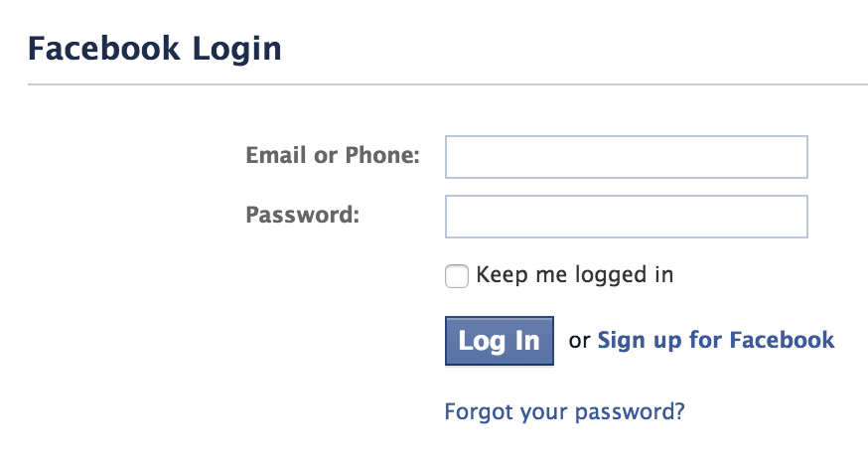This screenshot has height=467, width=868.
Task: Submit the login form with Log In
Action: click(x=499, y=341)
